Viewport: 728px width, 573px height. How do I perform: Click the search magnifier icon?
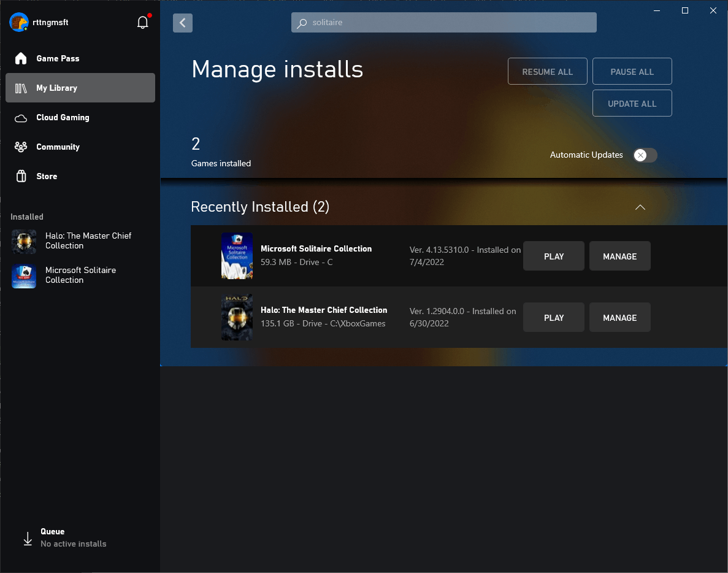point(302,23)
